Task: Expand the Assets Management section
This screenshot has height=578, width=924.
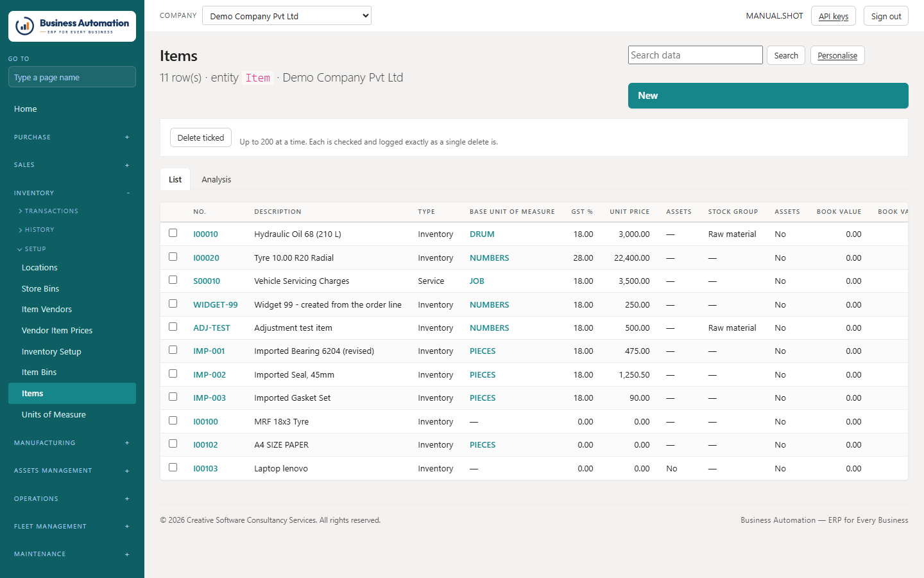Action: coord(72,471)
